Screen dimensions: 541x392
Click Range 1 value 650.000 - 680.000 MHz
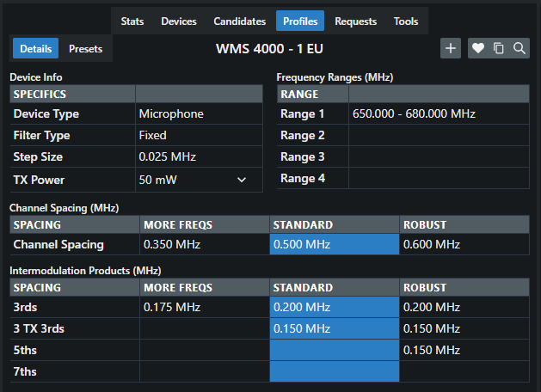click(x=439, y=113)
